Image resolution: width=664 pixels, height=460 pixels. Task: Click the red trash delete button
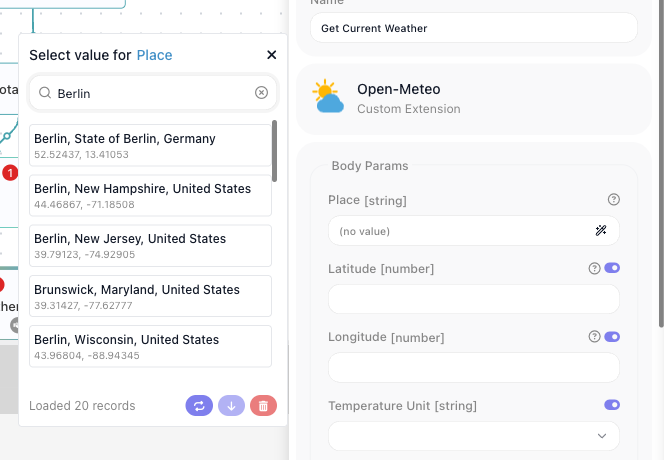[263, 406]
